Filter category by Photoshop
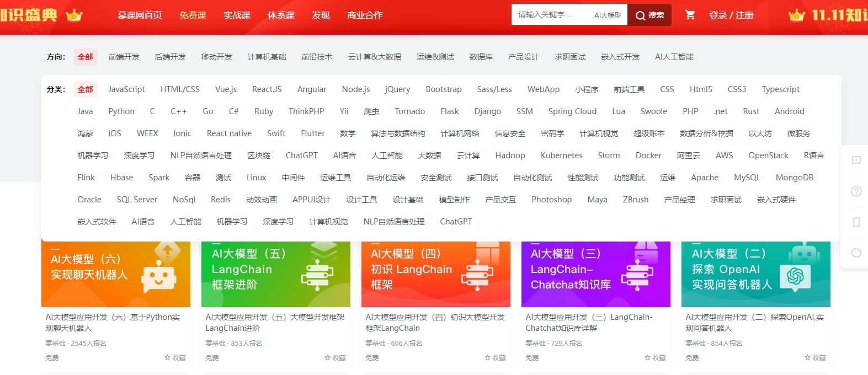 (551, 200)
